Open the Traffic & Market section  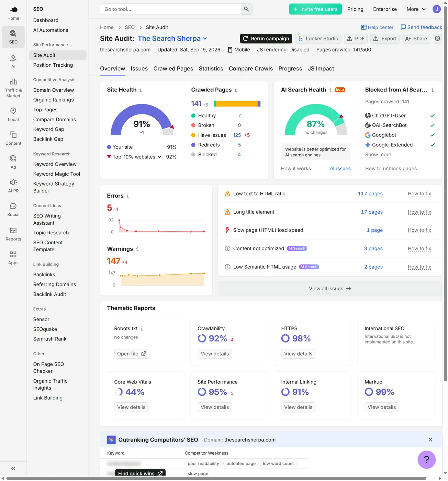click(13, 88)
